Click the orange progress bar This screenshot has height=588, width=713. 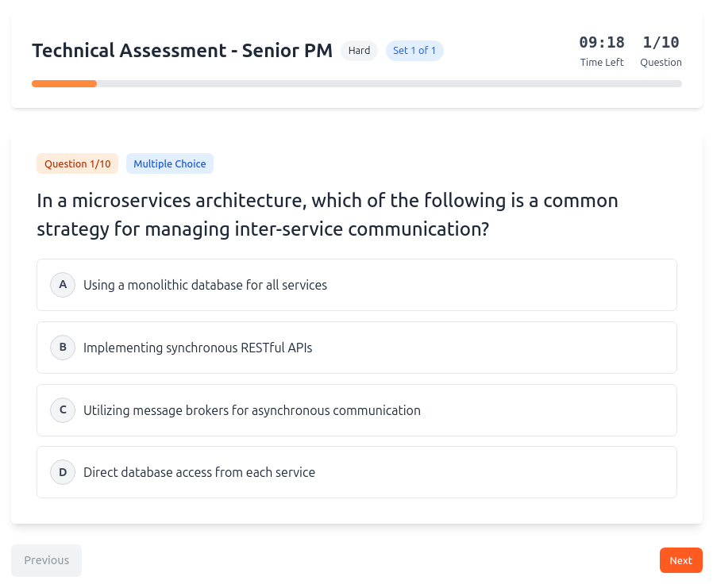click(64, 83)
